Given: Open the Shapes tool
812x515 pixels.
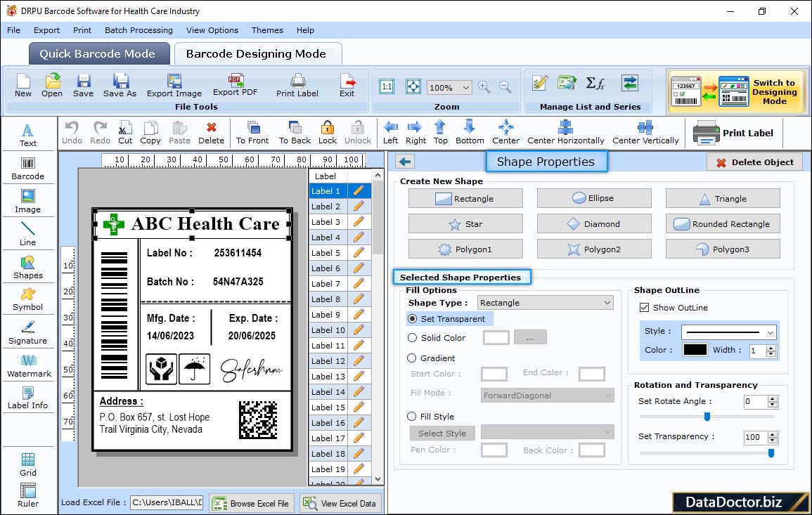Looking at the screenshot, I should 28,267.
